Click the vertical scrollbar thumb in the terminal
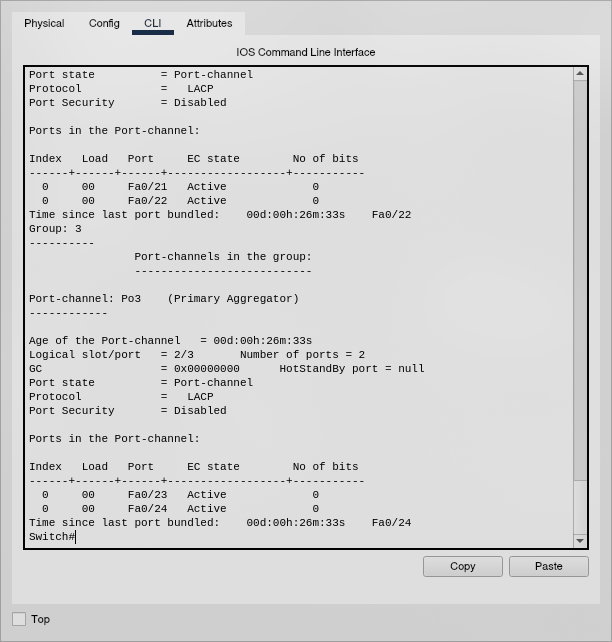The height and width of the screenshot is (642, 612). (x=580, y=280)
